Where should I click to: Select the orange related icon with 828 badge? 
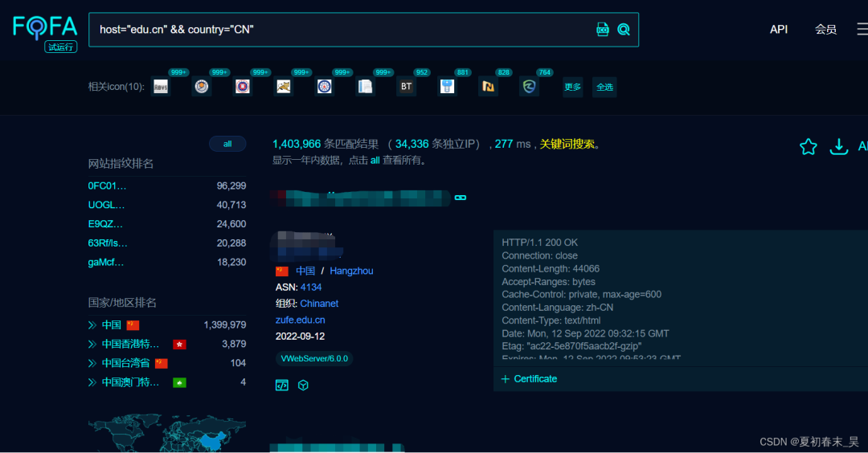(x=489, y=86)
